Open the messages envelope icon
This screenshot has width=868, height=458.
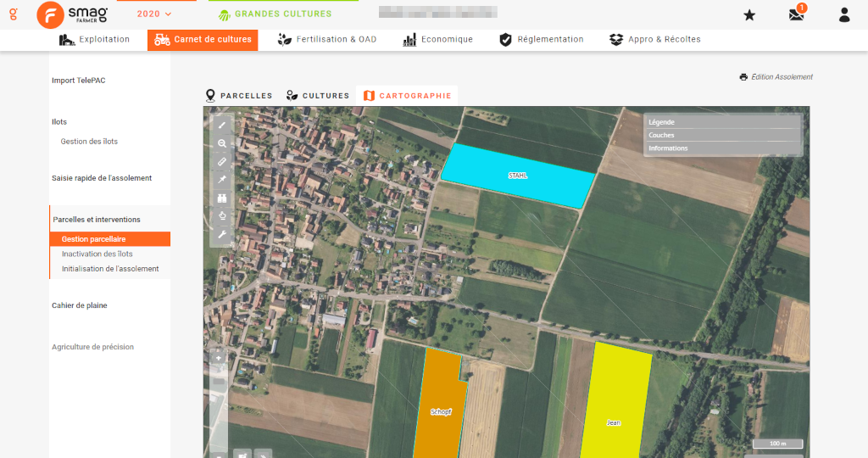tap(796, 14)
